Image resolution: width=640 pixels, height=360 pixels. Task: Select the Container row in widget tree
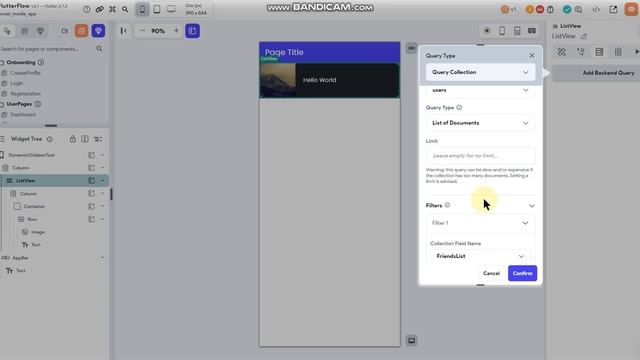coord(54,207)
